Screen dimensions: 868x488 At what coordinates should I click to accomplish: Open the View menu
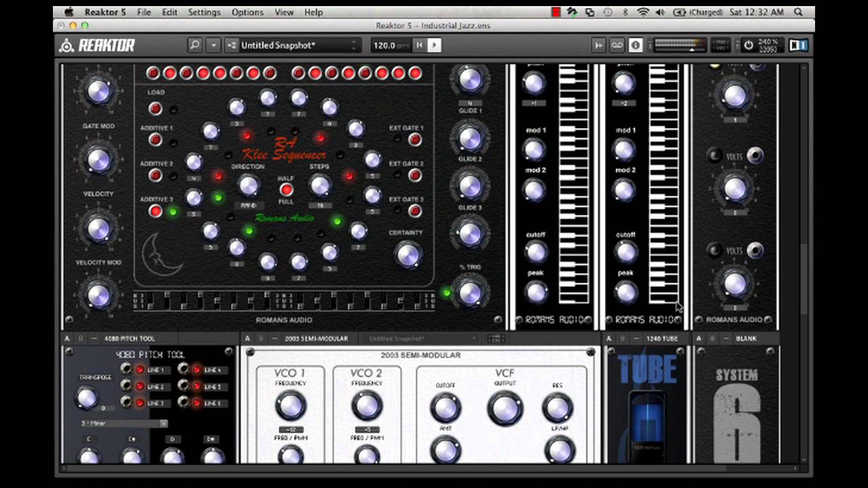coord(284,12)
